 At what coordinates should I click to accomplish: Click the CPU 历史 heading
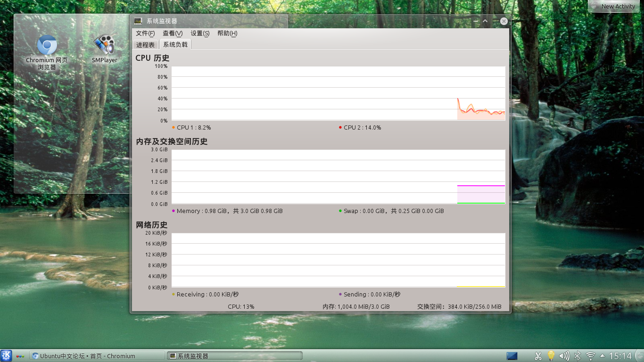(x=152, y=58)
